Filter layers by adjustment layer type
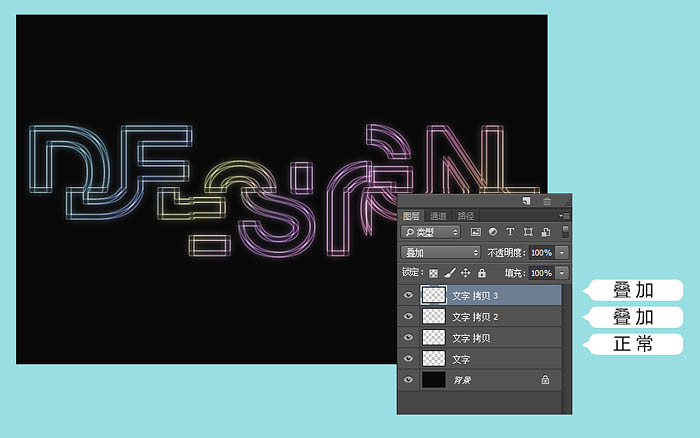Viewport: 700px width, 438px height. click(493, 232)
